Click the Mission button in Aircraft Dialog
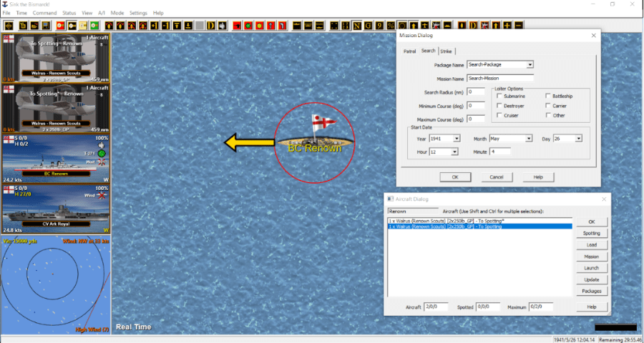The image size is (644, 343). [592, 257]
